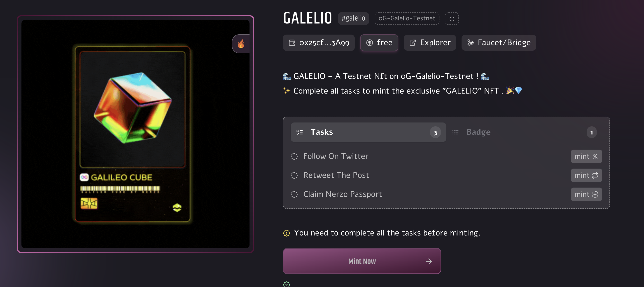This screenshot has width=644, height=287.
Task: Toggle the Retweet The Post task circle
Action: [294, 175]
